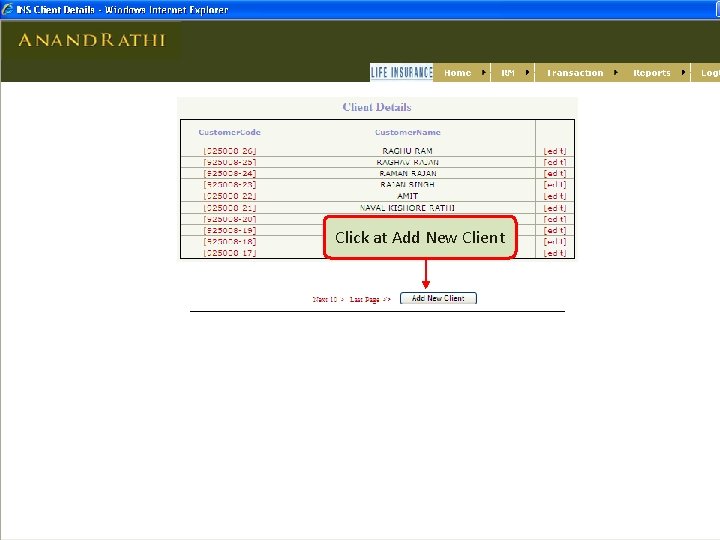Open customer code 925008-21

(x=230, y=208)
